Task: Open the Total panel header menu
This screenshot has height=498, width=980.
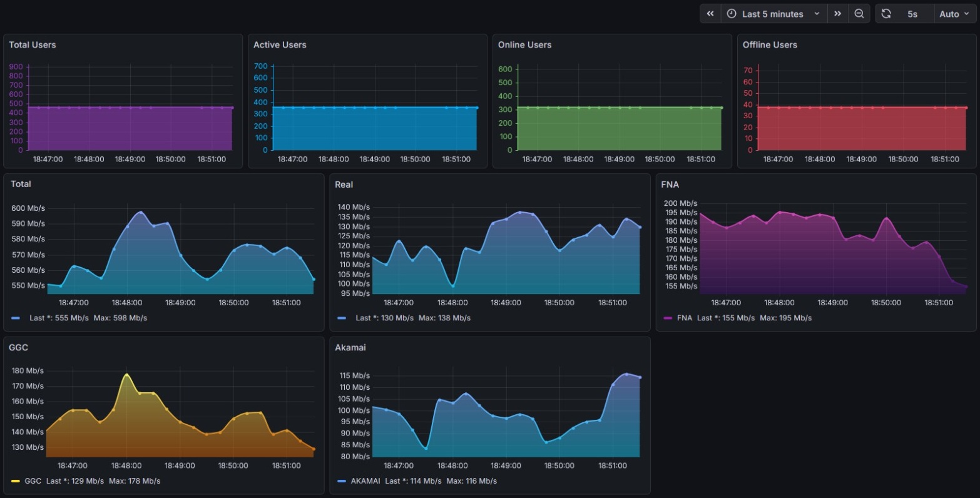Action: click(21, 184)
